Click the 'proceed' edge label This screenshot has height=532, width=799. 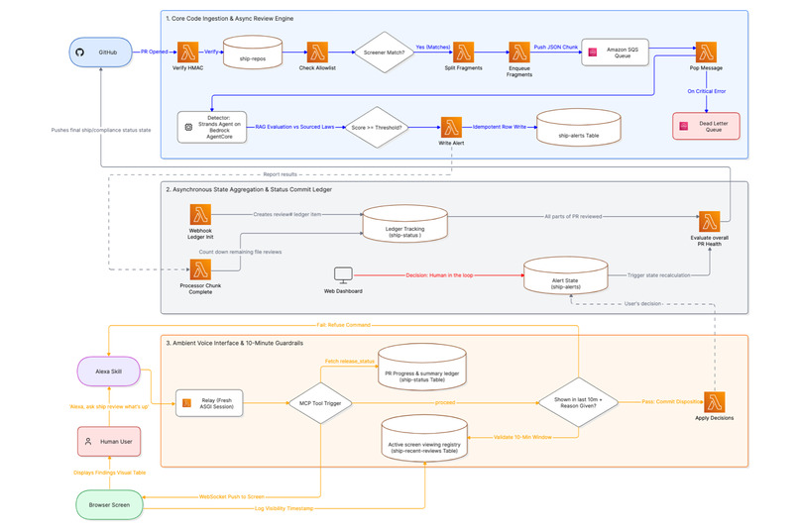[x=445, y=402]
